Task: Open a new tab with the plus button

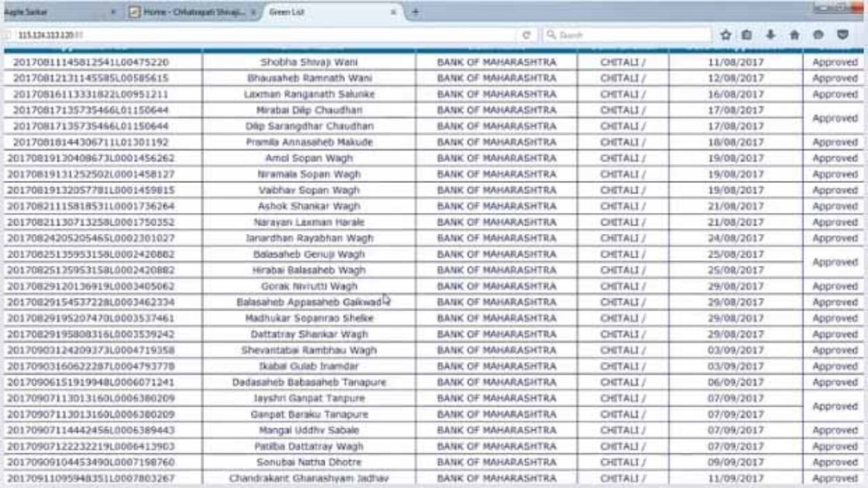Action: [415, 12]
